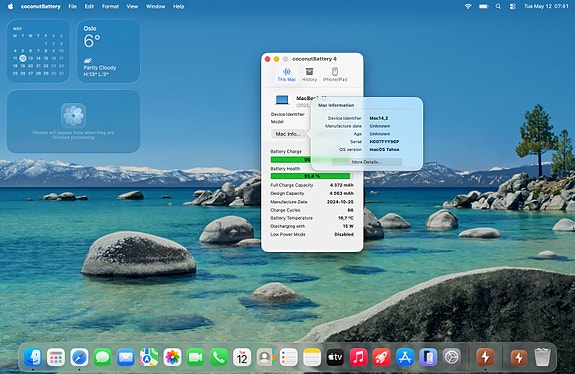Open Spotlight search in menu bar
This screenshot has height=374, width=575.
click(498, 6)
